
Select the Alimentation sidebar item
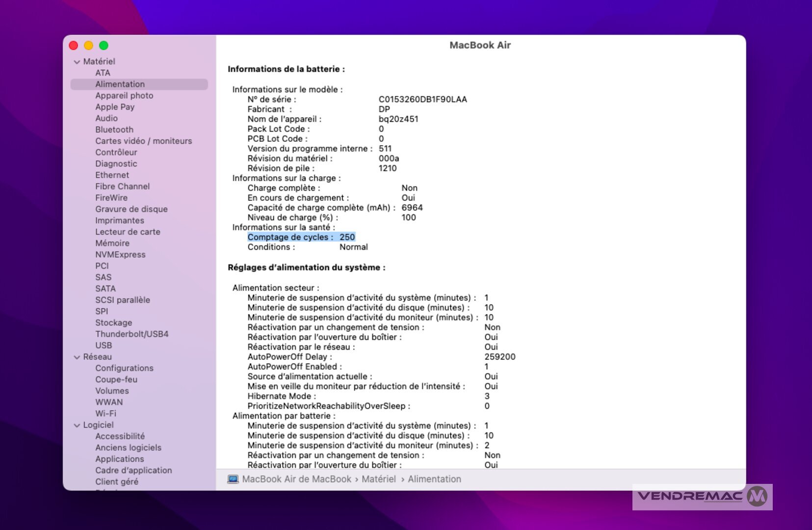120,84
